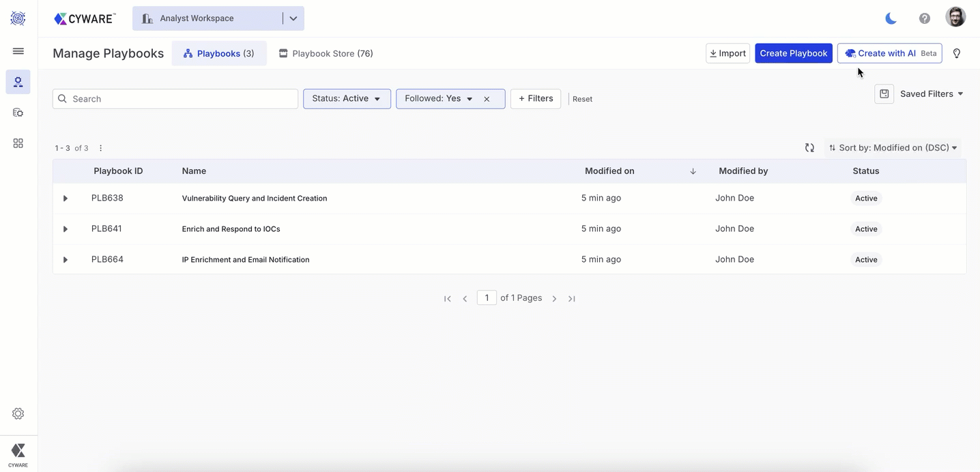Click the Create with AI button
The width and height of the screenshot is (980, 472).
point(889,53)
